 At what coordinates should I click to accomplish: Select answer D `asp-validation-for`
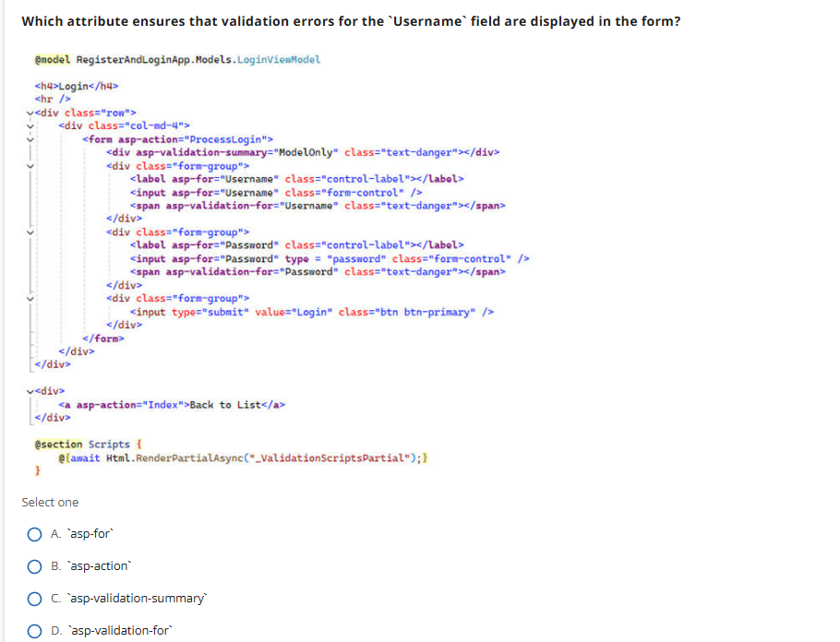[34, 630]
